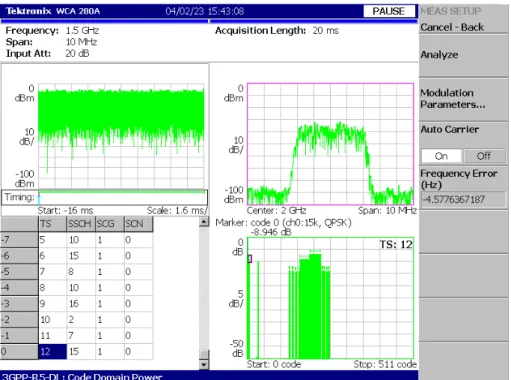
Task: Select the TS column header
Action: pos(52,224)
